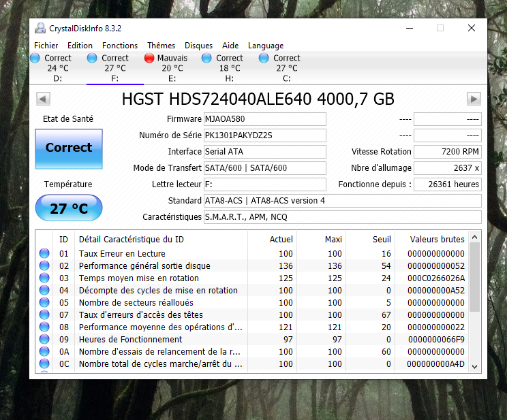
Task: Click the Firmware field MJAOA580
Action: tap(265, 119)
